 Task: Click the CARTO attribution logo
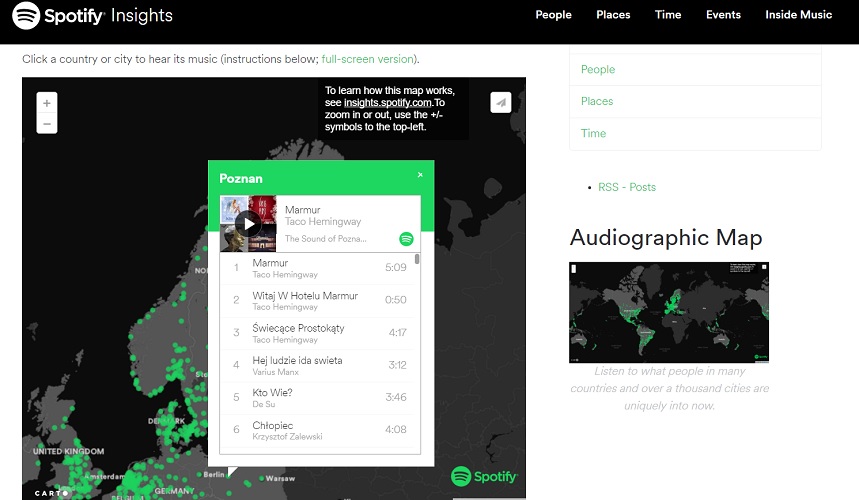pos(51,493)
